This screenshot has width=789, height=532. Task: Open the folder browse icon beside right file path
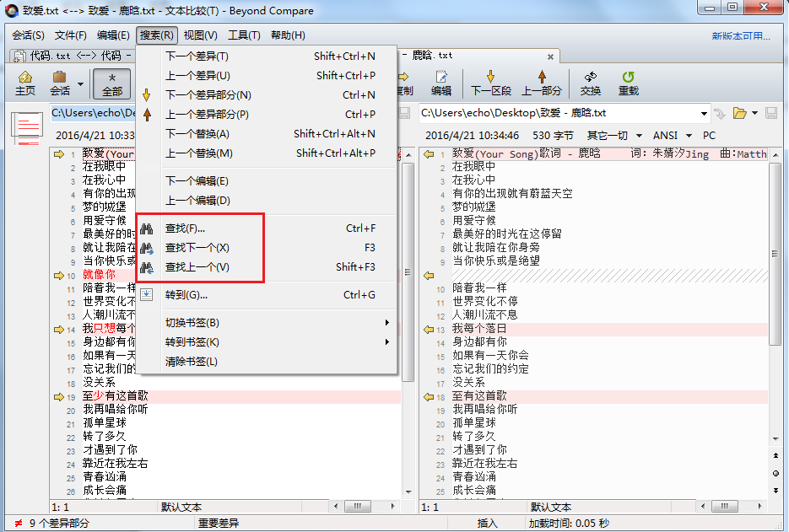point(738,110)
